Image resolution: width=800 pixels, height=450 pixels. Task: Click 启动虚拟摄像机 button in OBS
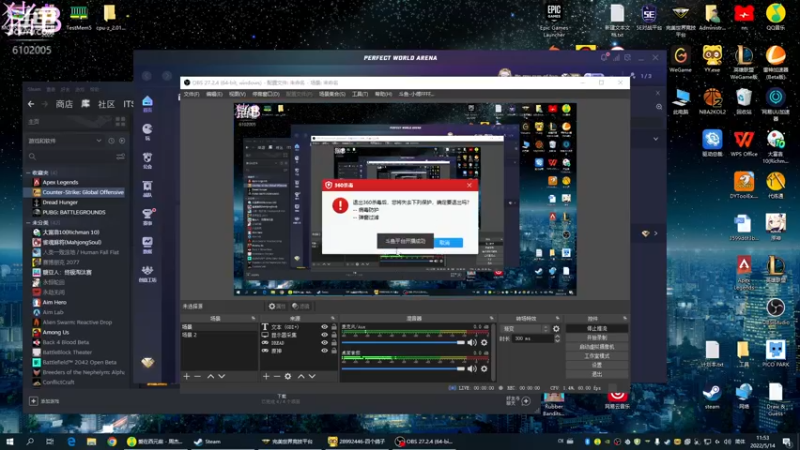pyautogui.click(x=596, y=347)
